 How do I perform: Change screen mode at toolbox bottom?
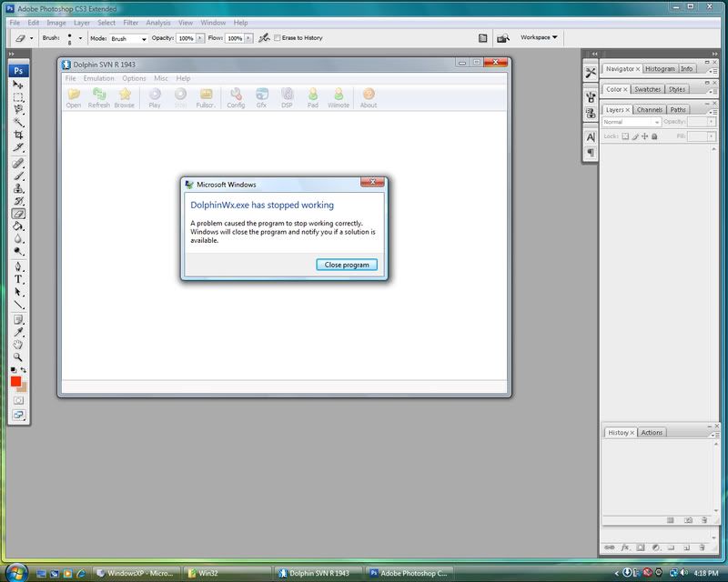[x=18, y=415]
